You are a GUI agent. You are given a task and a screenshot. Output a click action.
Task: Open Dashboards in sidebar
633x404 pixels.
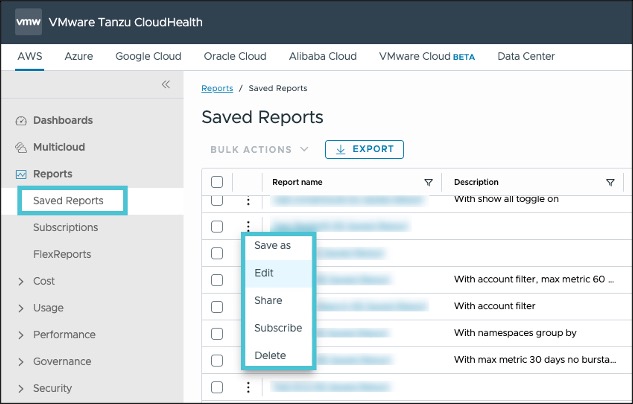click(x=63, y=120)
